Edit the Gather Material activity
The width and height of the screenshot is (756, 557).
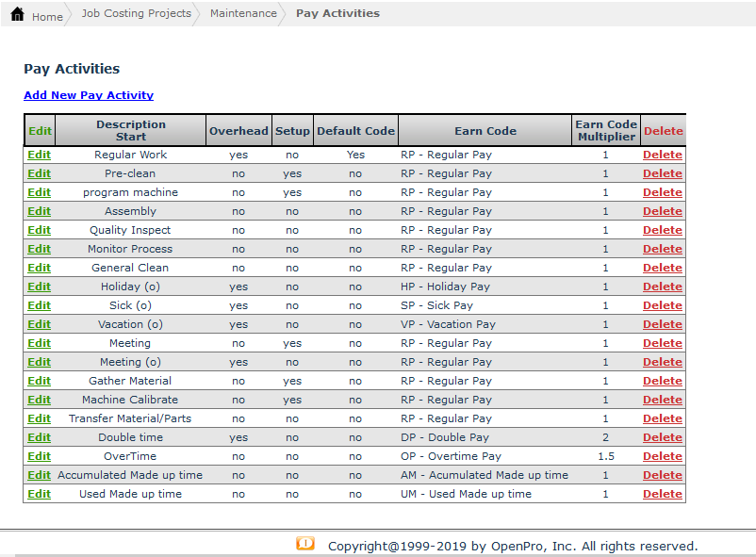(39, 381)
